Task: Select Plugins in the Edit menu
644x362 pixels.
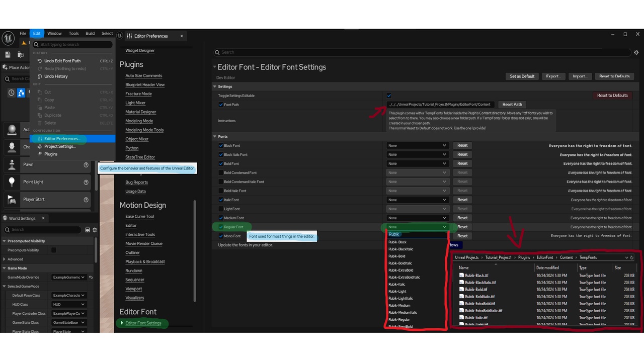Action: pyautogui.click(x=72, y=154)
